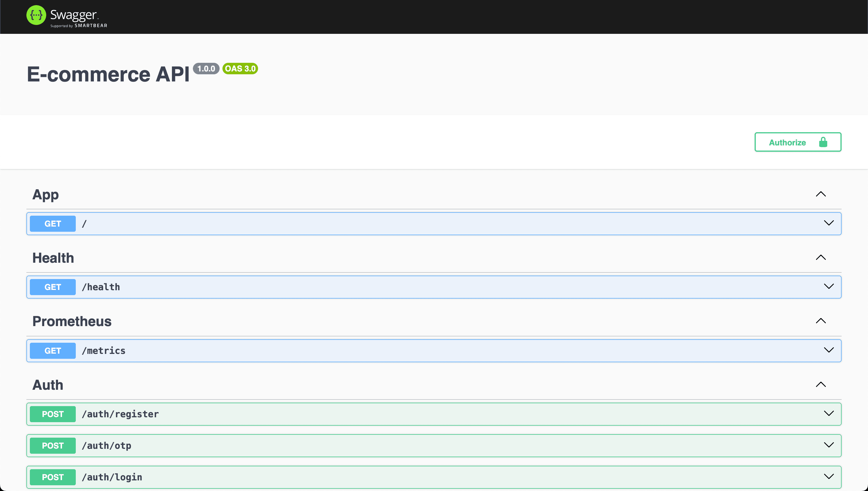The width and height of the screenshot is (868, 491).
Task: Expand the POST /auth/login arrow
Action: tap(828, 477)
